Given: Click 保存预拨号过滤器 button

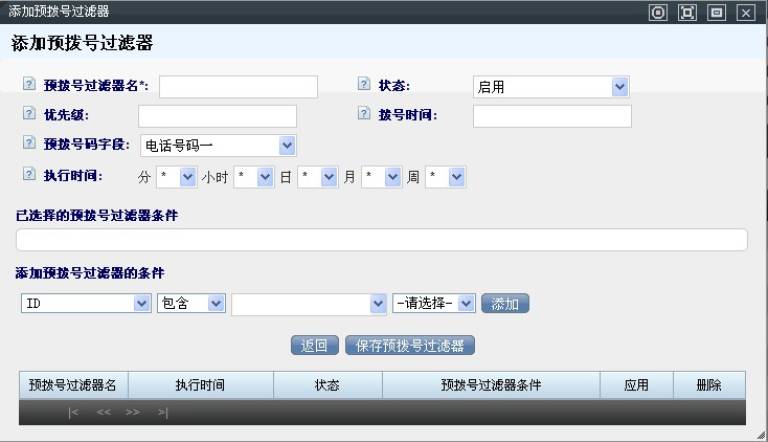Looking at the screenshot, I should click(410, 346).
